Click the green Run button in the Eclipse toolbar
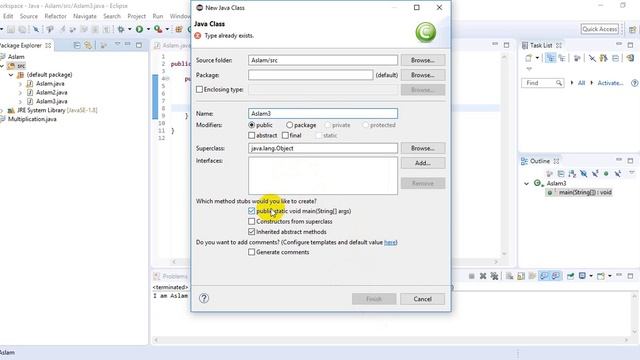 (x=139, y=29)
